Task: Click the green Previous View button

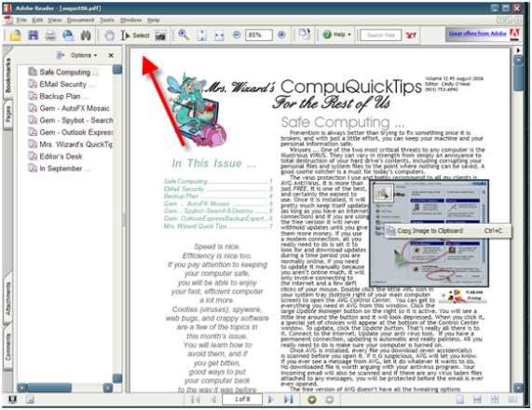Action: (x=312, y=400)
